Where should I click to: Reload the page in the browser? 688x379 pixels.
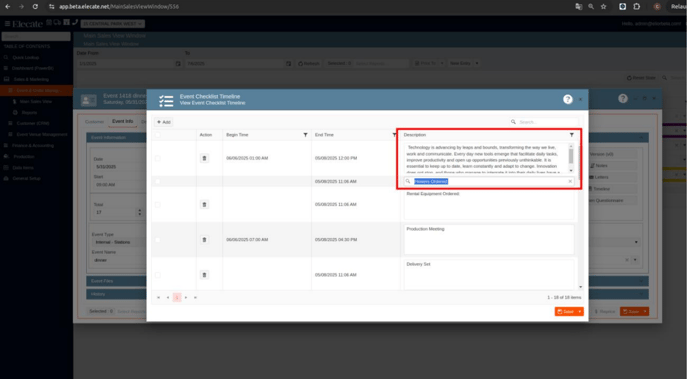35,7
